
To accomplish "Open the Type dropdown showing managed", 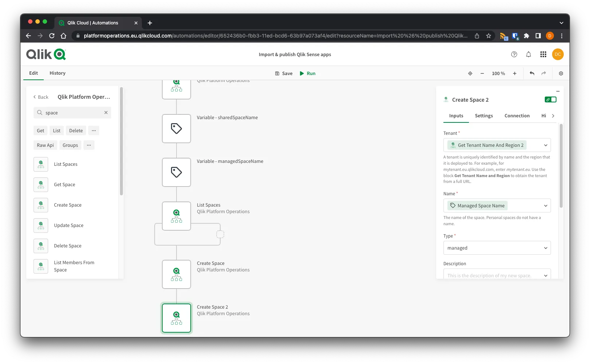I will pyautogui.click(x=497, y=248).
